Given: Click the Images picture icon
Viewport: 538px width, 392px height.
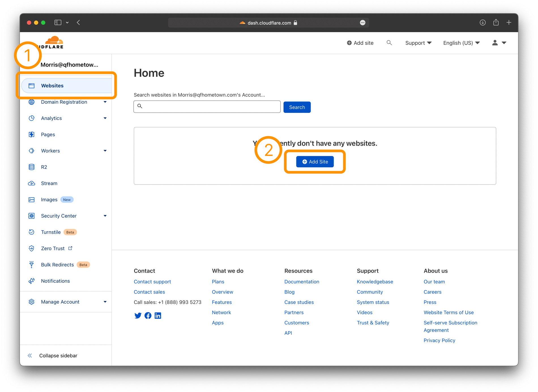Looking at the screenshot, I should pyautogui.click(x=31, y=200).
